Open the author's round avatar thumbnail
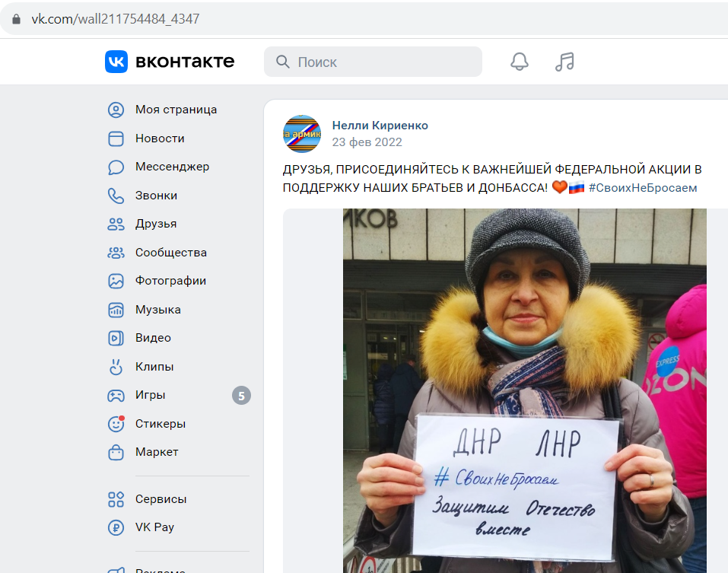 [x=302, y=134]
